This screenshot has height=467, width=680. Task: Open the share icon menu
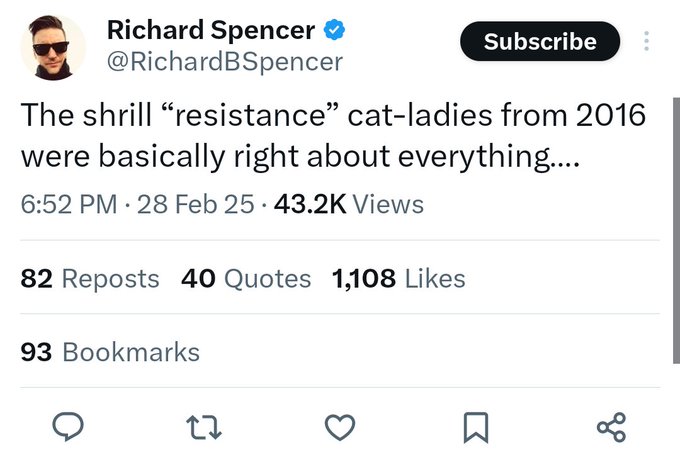click(x=611, y=427)
